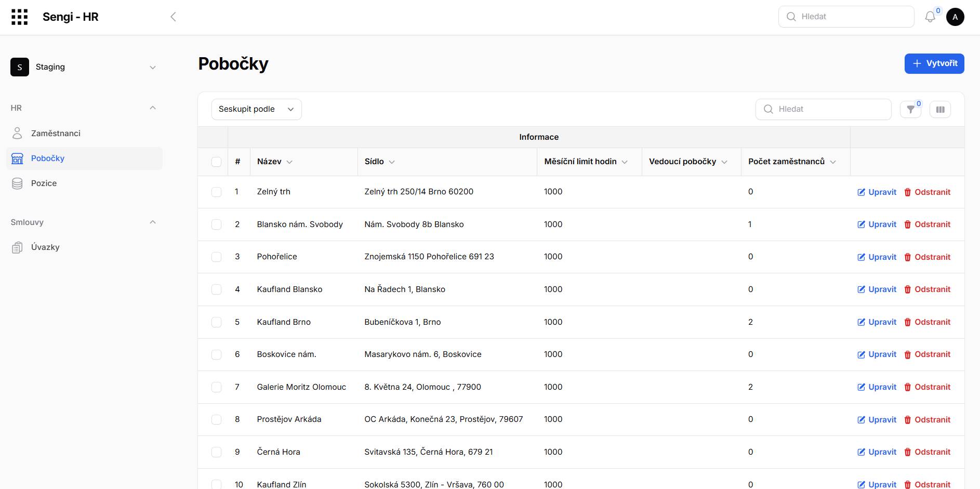Open the table filter funnel icon
Screen dimensions: 980x489
(x=910, y=110)
